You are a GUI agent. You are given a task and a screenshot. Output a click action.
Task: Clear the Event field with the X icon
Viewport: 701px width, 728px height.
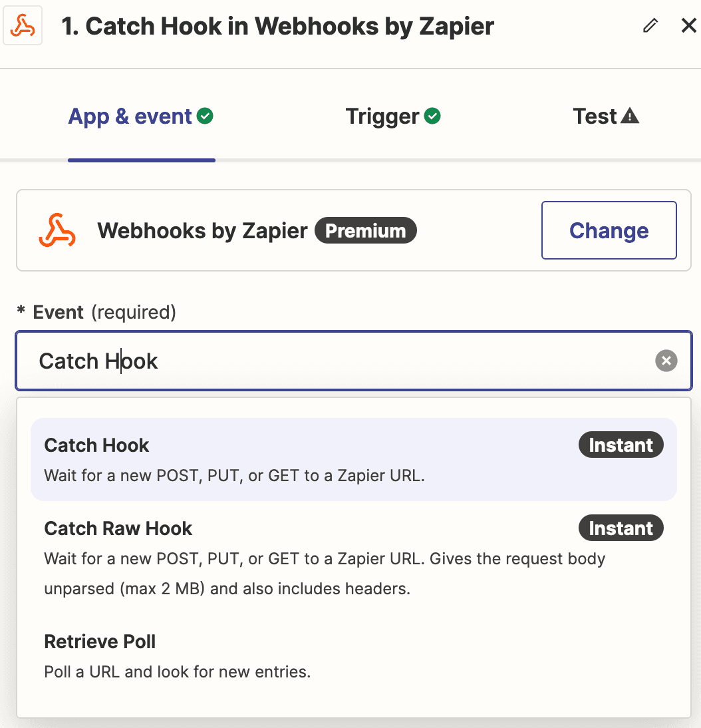click(666, 361)
